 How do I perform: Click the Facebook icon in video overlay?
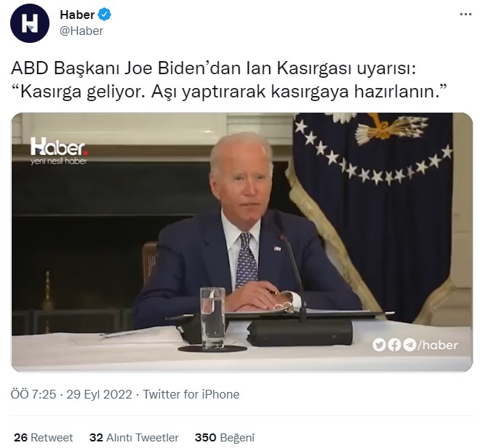(394, 345)
